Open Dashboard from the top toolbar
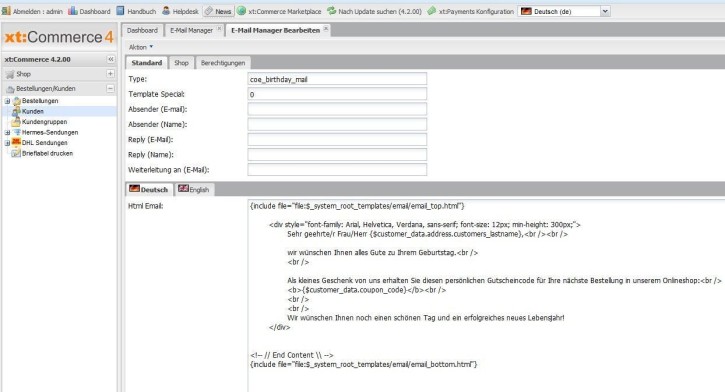This screenshot has width=725, height=392. point(89,11)
